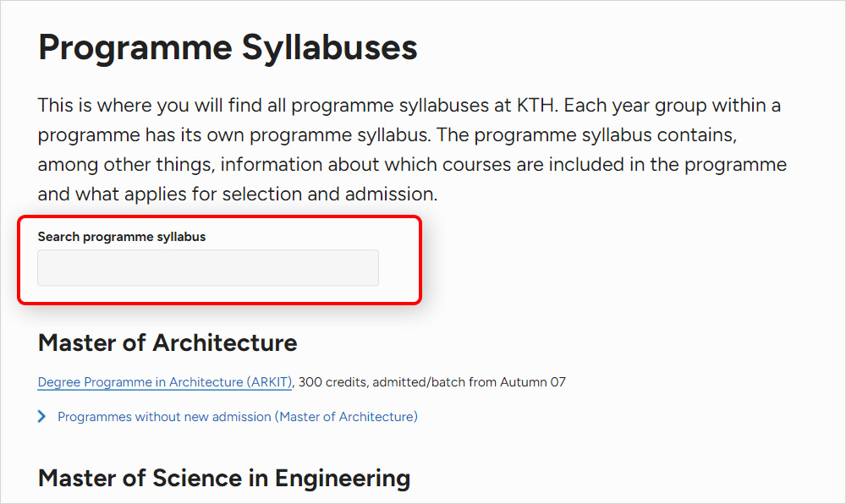Click the chevron beside Programmes without new admission
The width and height of the screenshot is (846, 504).
tap(42, 417)
